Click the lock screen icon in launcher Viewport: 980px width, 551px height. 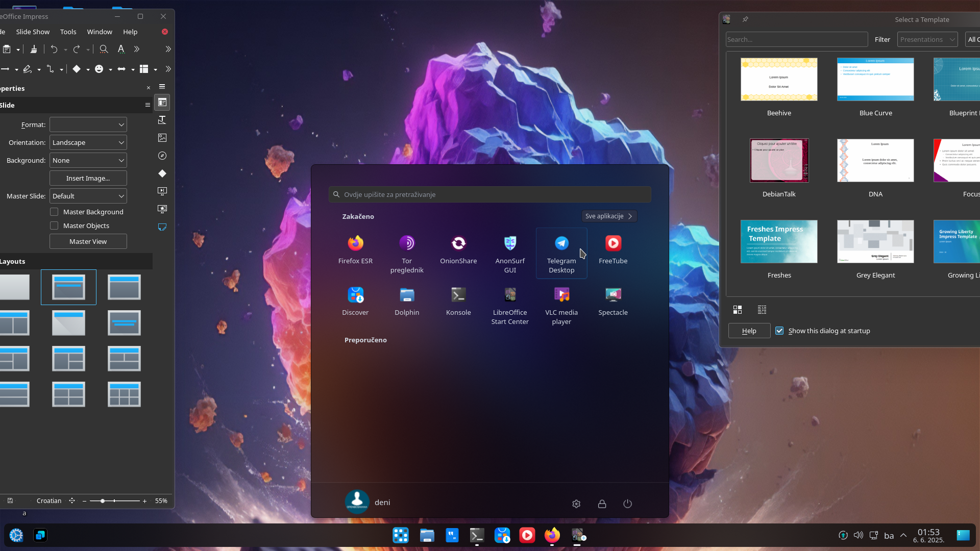(602, 504)
